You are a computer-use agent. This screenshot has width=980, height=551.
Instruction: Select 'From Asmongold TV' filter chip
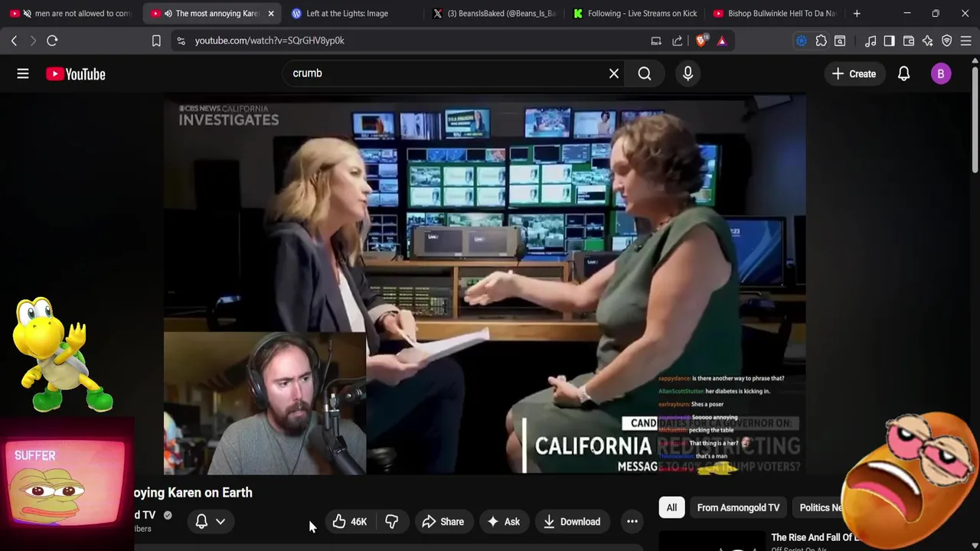click(x=738, y=507)
